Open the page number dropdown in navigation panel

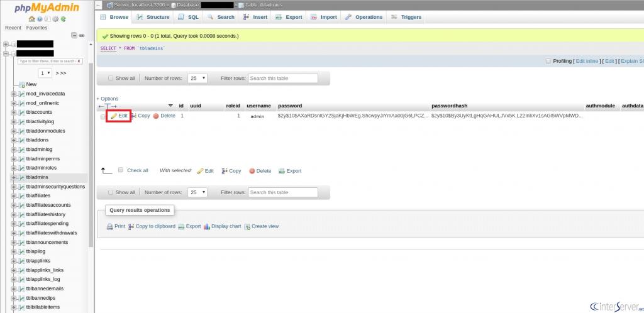pos(45,73)
